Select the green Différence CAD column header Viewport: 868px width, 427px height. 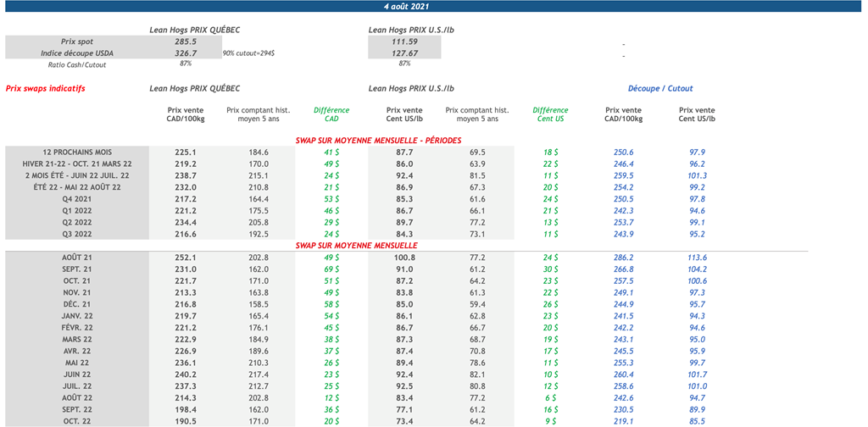(x=331, y=114)
